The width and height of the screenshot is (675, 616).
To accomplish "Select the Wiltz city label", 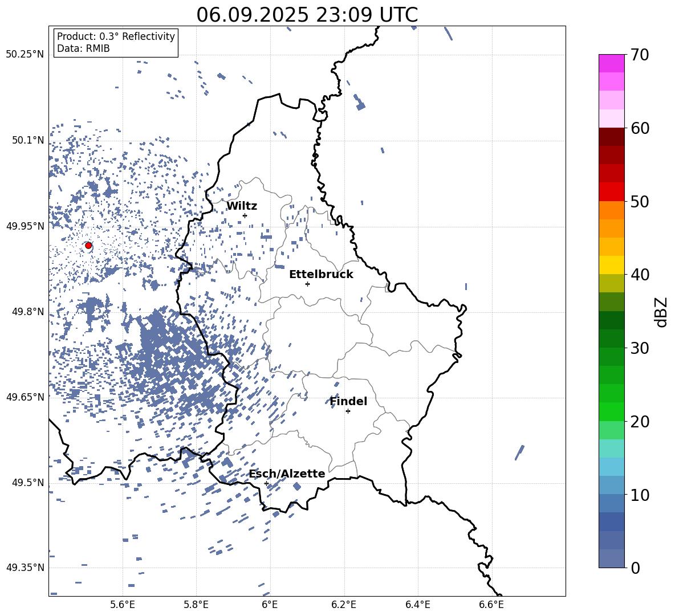I will [x=242, y=206].
